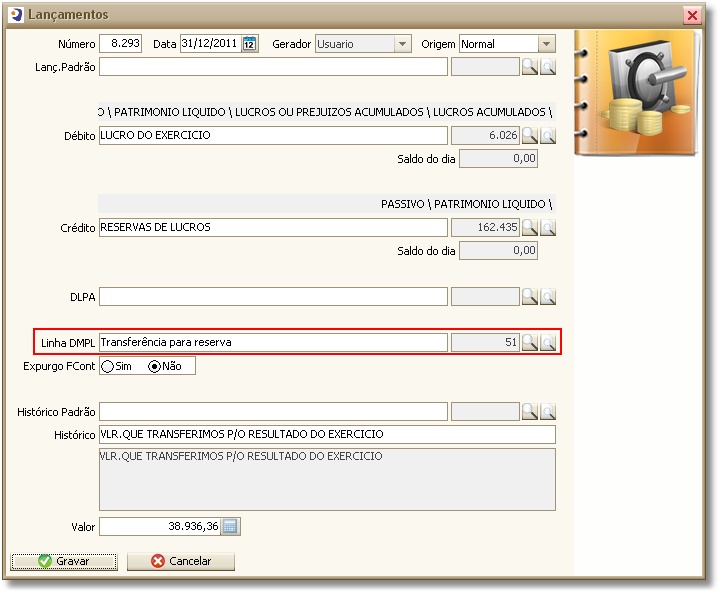Click the faded lookup icon in the Histórico Padrão row

[547, 411]
